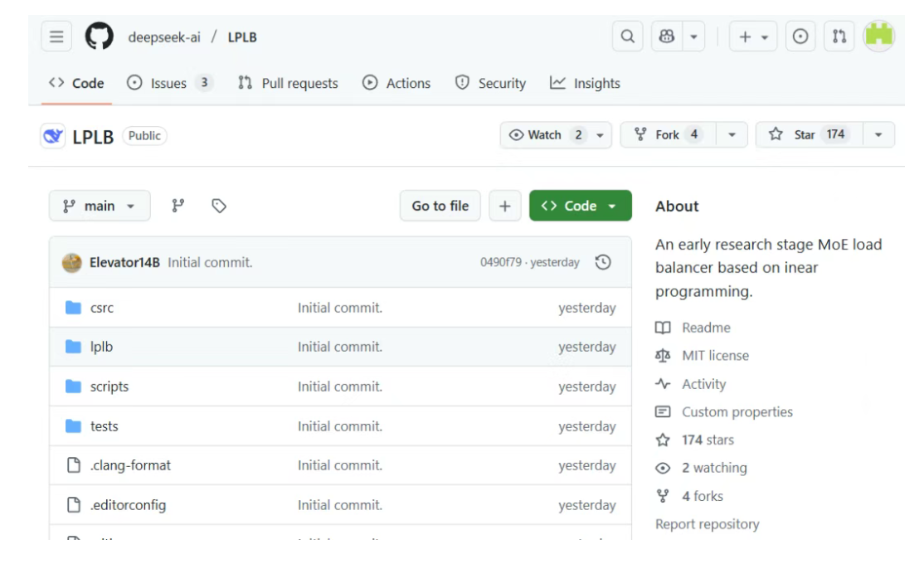
Task: Open the hamburger navigation menu
Action: 56,36
